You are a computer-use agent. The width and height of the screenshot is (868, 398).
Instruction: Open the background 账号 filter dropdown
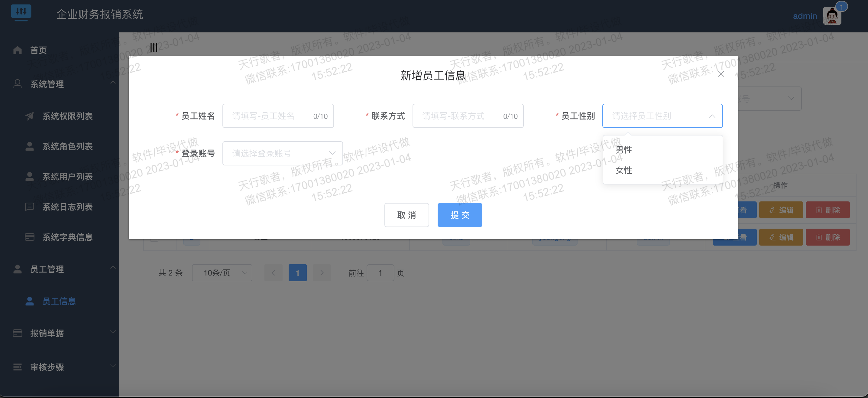point(769,99)
